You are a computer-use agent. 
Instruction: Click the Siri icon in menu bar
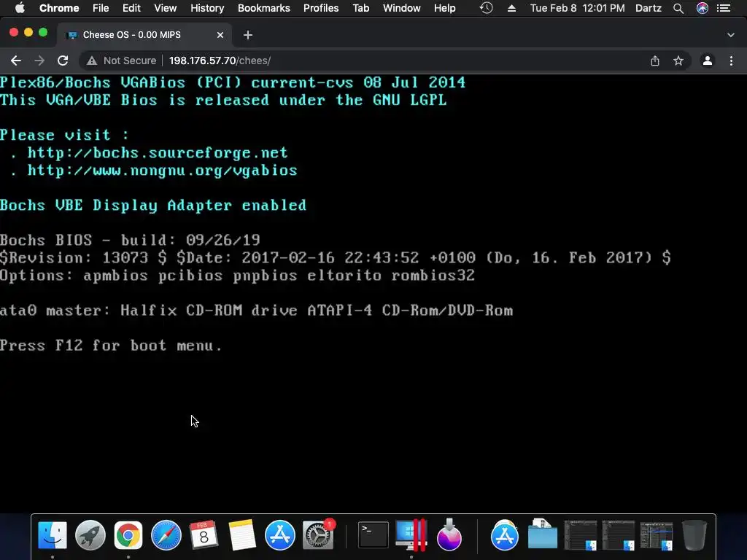[703, 8]
